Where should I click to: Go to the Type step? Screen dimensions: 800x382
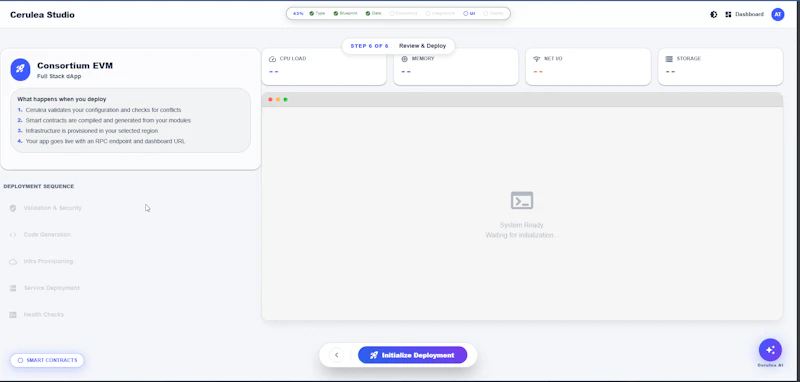[x=317, y=13]
